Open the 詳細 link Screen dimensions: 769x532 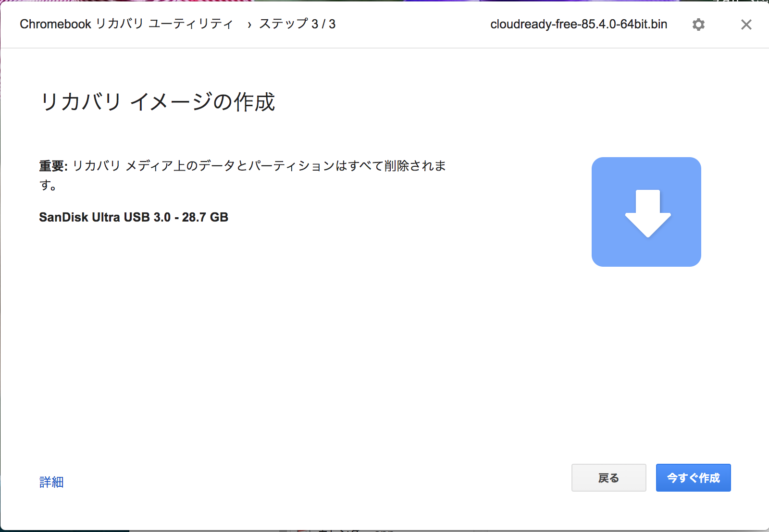[51, 482]
